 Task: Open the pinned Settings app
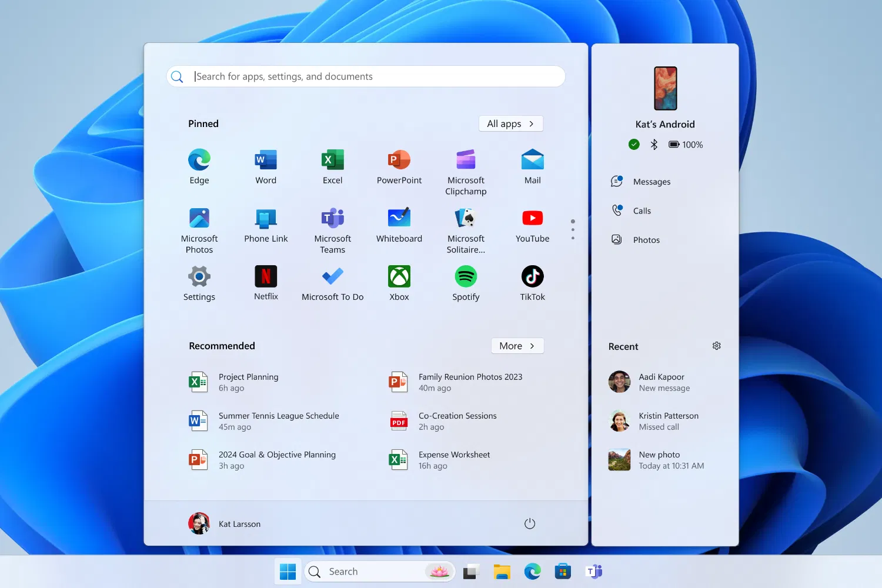pos(199,283)
